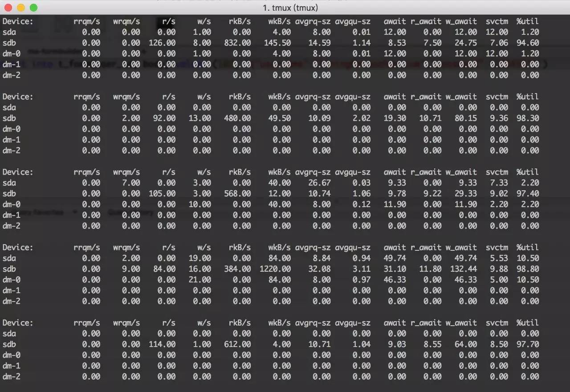Click the wkB/s value 1220.00

point(275,269)
